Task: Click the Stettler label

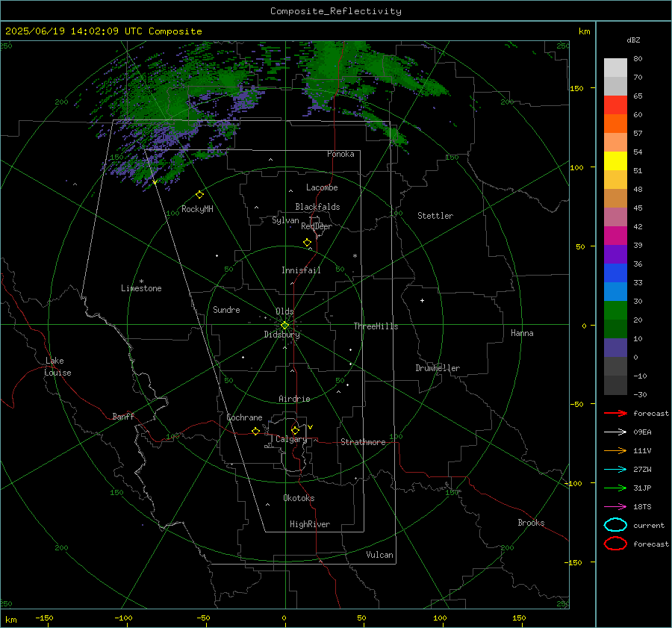Action: click(435, 216)
